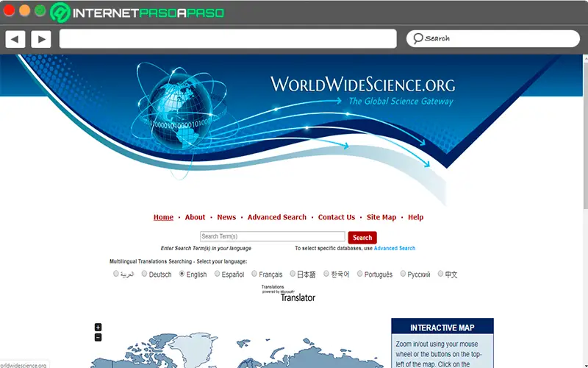Select the Русский language radio button
Viewport: 588px width, 368px height.
click(403, 274)
